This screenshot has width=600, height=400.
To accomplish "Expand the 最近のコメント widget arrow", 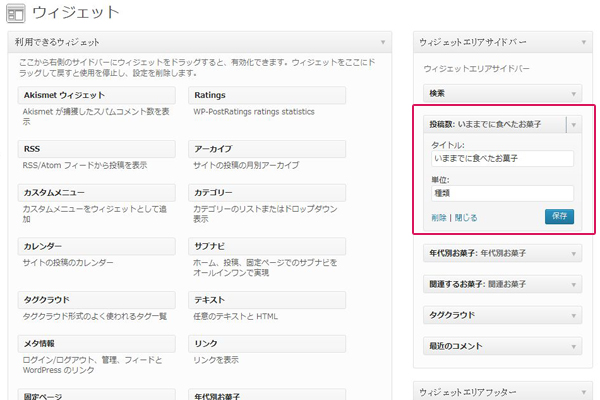I will (x=574, y=347).
